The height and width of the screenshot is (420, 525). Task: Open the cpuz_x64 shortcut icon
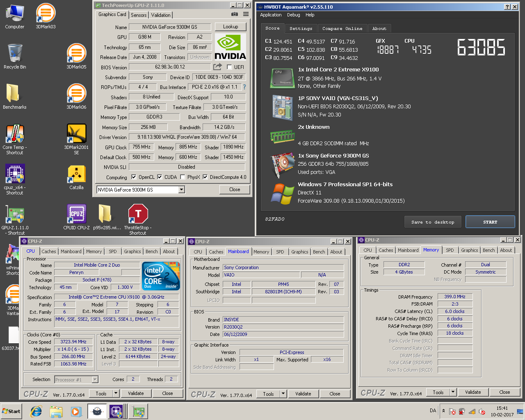coord(15,180)
